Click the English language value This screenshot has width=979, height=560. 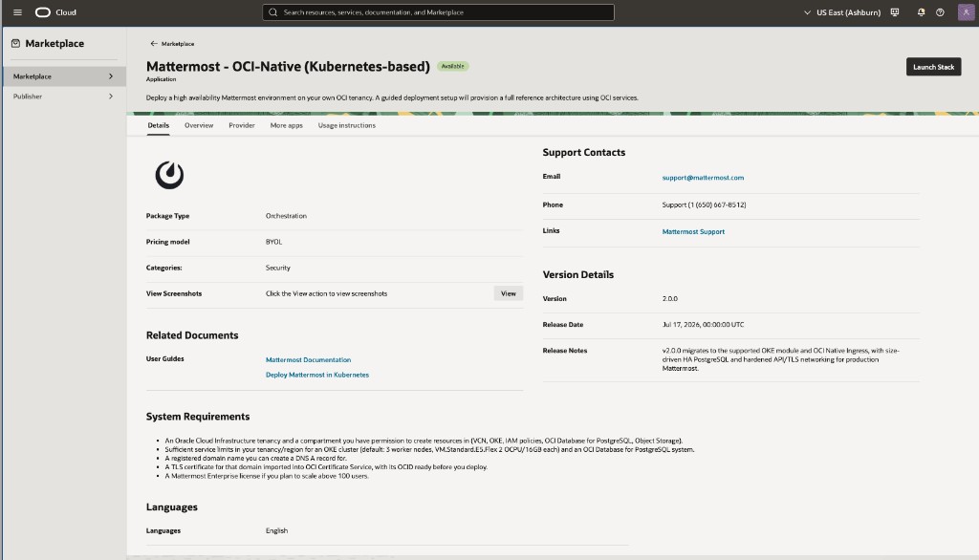pyautogui.click(x=276, y=530)
